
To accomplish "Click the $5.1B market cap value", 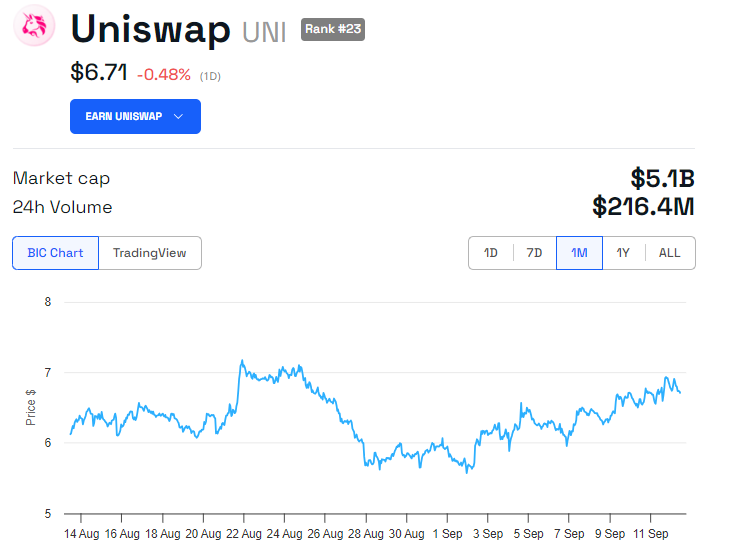I will (x=662, y=178).
